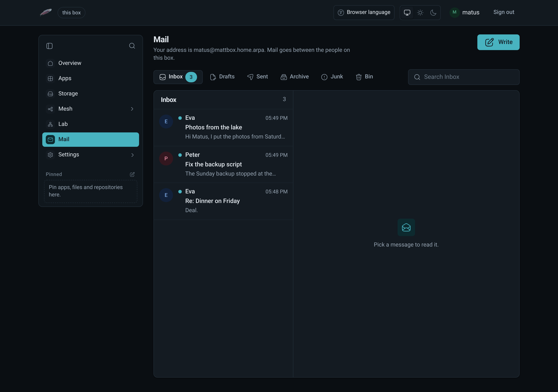Open 'Fix the backup script' message
Image resolution: width=558 pixels, height=392 pixels.
223,164
